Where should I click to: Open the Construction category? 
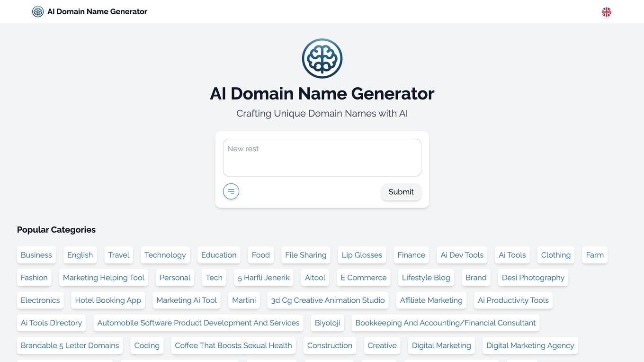330,346
